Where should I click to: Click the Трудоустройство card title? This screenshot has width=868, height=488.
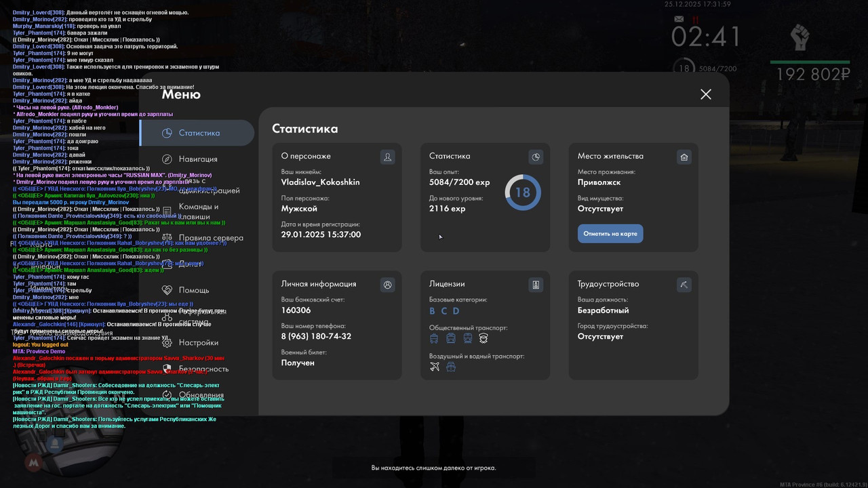[608, 284]
